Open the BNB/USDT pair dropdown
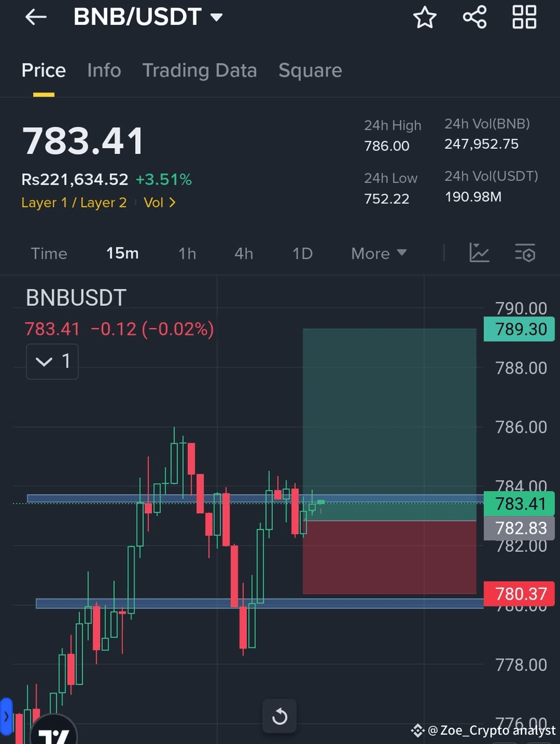Image resolution: width=560 pixels, height=744 pixels. tap(148, 17)
